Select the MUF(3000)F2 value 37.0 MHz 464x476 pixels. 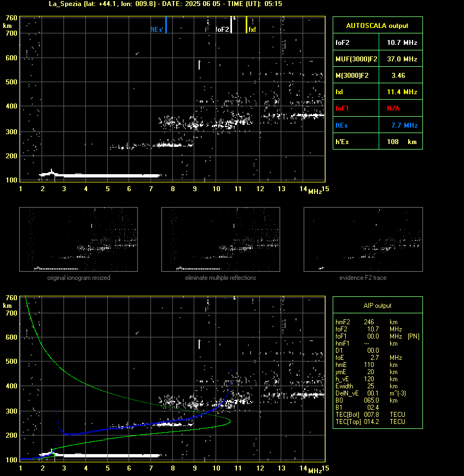point(402,59)
